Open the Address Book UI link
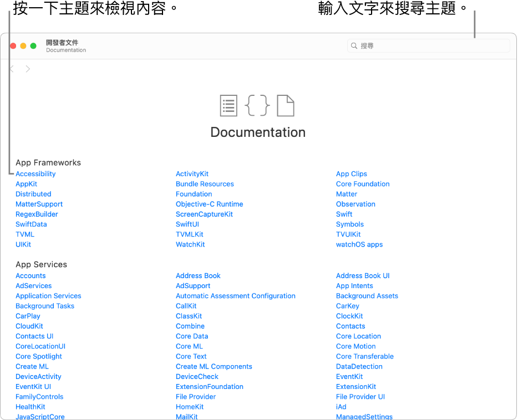Screen dimensions: 518x420 click(362, 276)
